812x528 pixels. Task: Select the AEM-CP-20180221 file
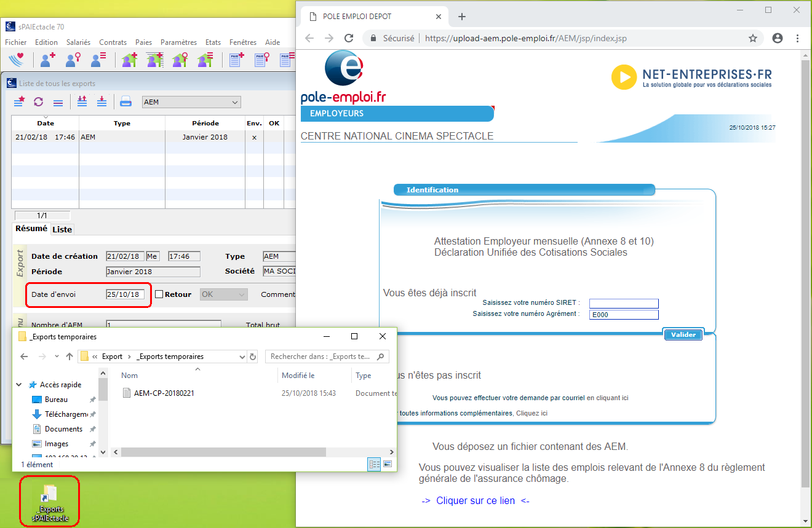click(164, 393)
